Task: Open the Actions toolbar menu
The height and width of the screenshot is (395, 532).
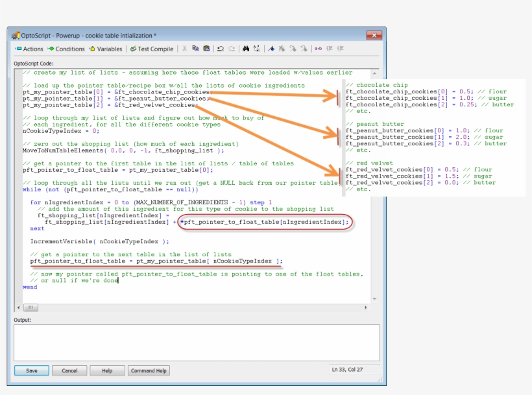Action: [x=29, y=49]
